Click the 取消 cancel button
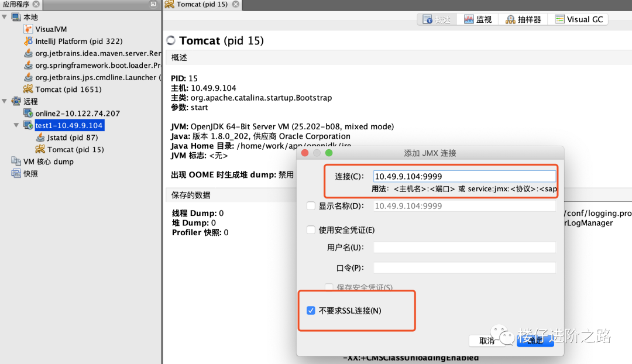 487,341
